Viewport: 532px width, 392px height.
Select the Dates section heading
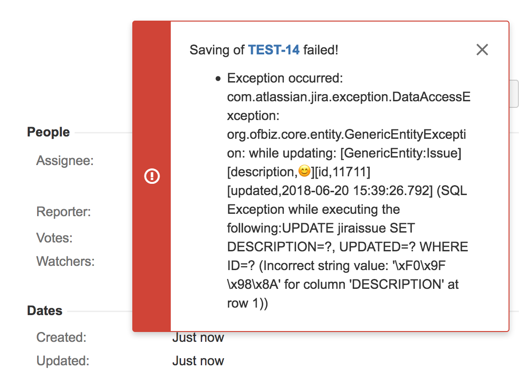[x=45, y=310]
